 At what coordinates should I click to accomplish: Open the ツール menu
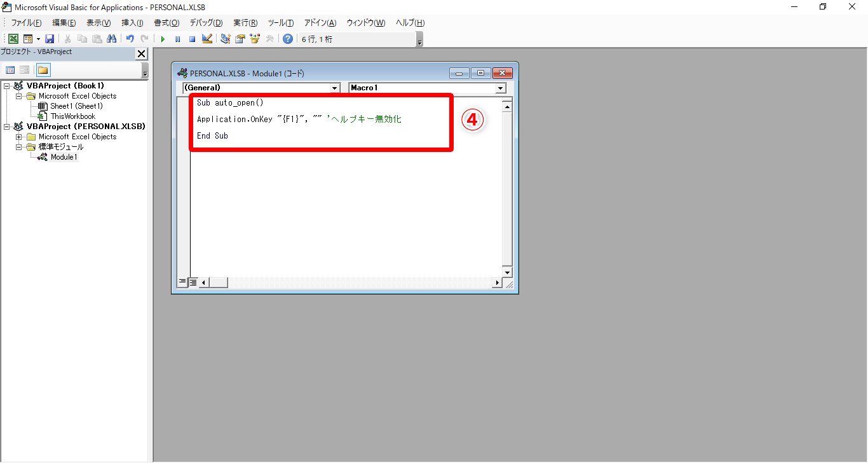pos(280,23)
